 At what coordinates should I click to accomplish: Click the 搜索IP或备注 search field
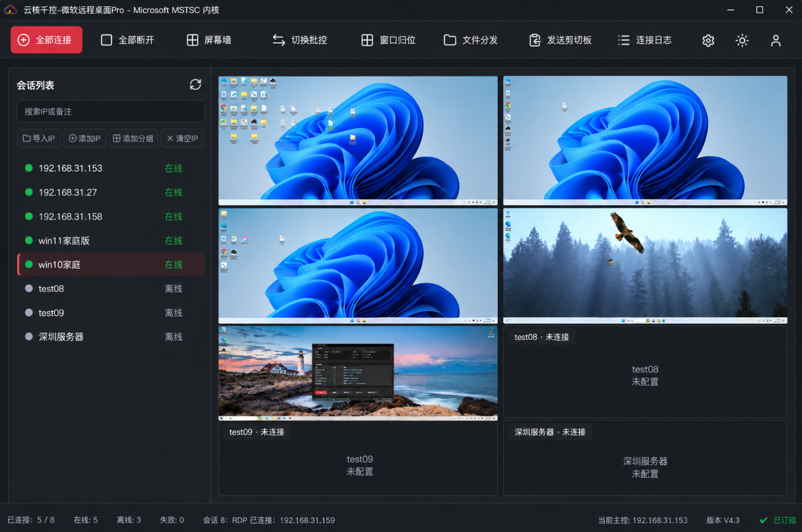click(x=111, y=111)
